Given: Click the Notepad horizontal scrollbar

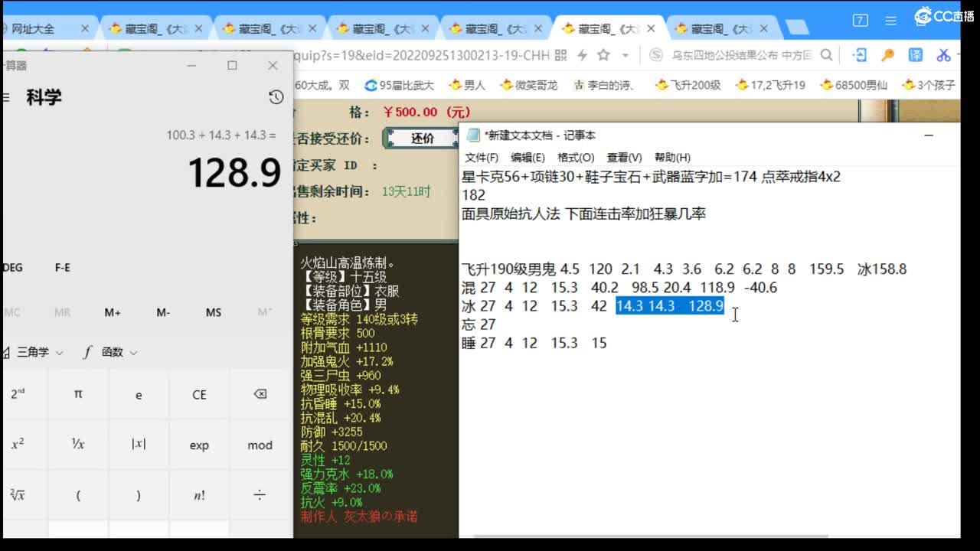Looking at the screenshot, I should 651,536.
